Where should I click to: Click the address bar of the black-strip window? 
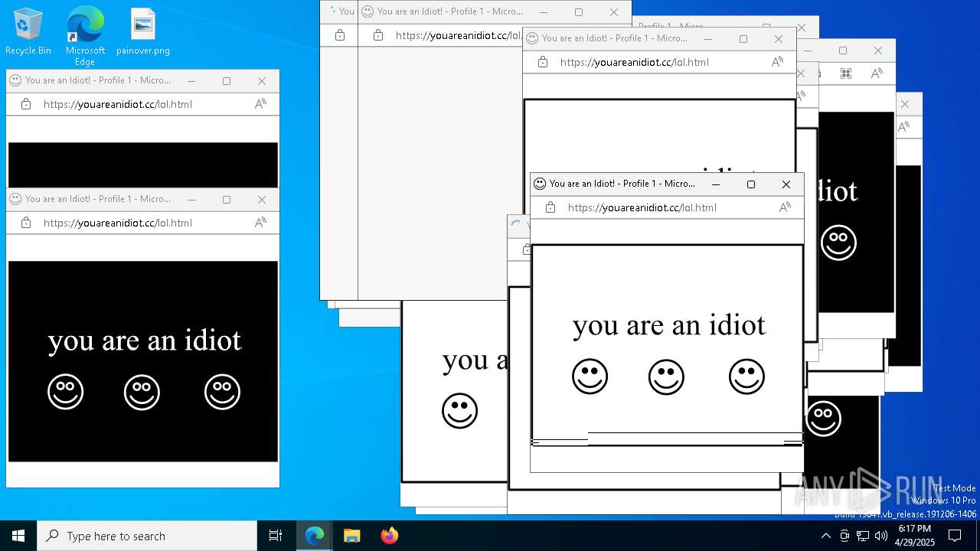(x=118, y=104)
